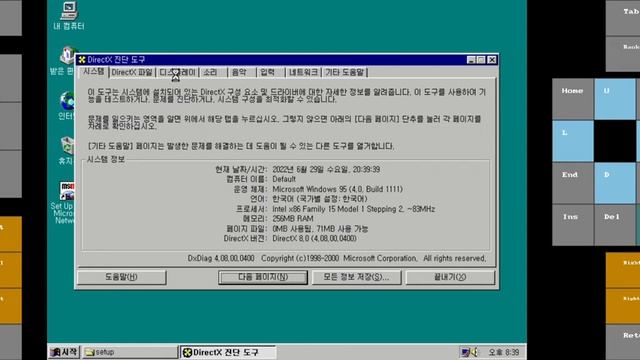
Task: Click the current date value 2022년 6월 29일
Action: point(326,169)
